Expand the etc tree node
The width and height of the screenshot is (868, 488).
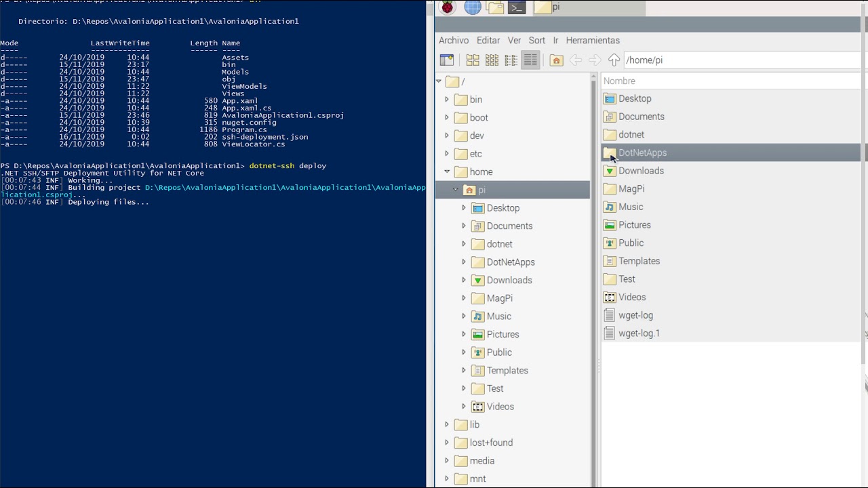(447, 154)
